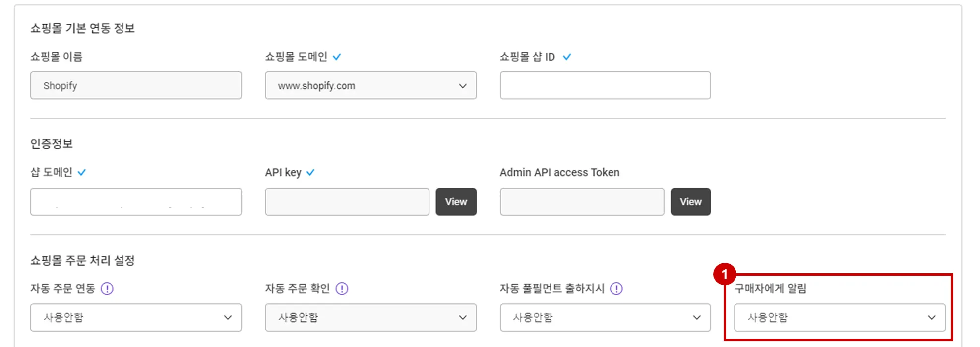This screenshot has width=980, height=347.
Task: Click the 샵 도메인 input field
Action: (136, 202)
